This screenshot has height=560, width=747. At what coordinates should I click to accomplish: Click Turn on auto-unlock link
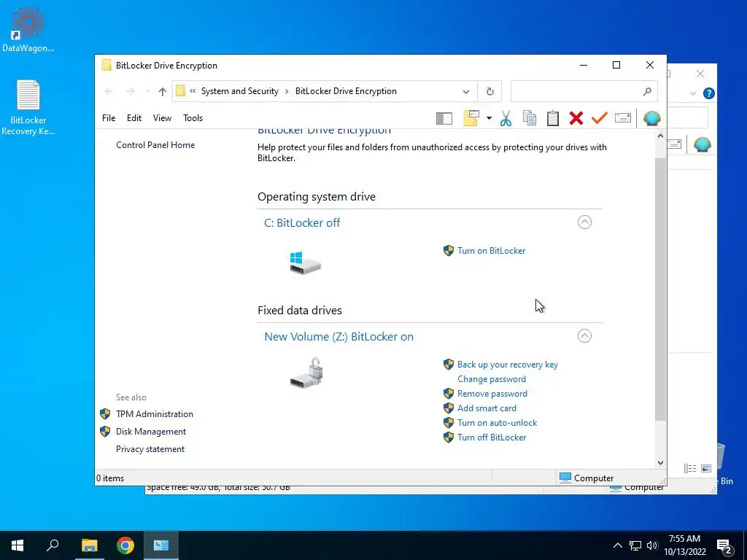[497, 422]
